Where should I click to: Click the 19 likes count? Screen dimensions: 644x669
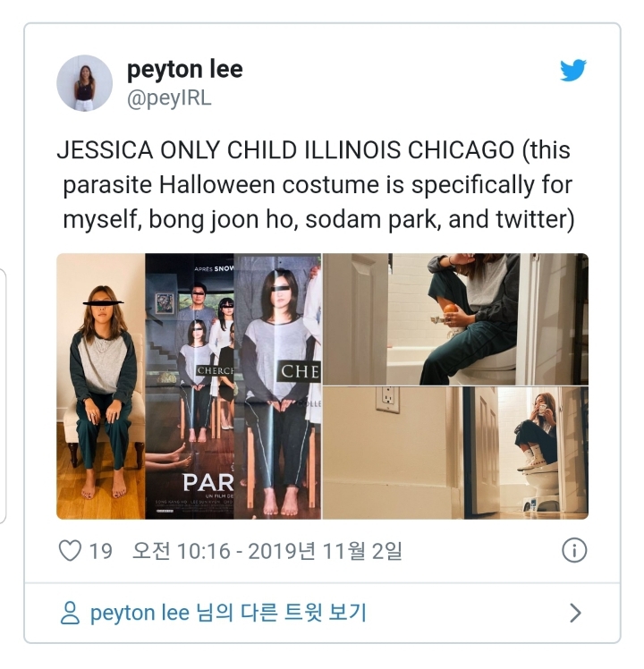(x=101, y=551)
